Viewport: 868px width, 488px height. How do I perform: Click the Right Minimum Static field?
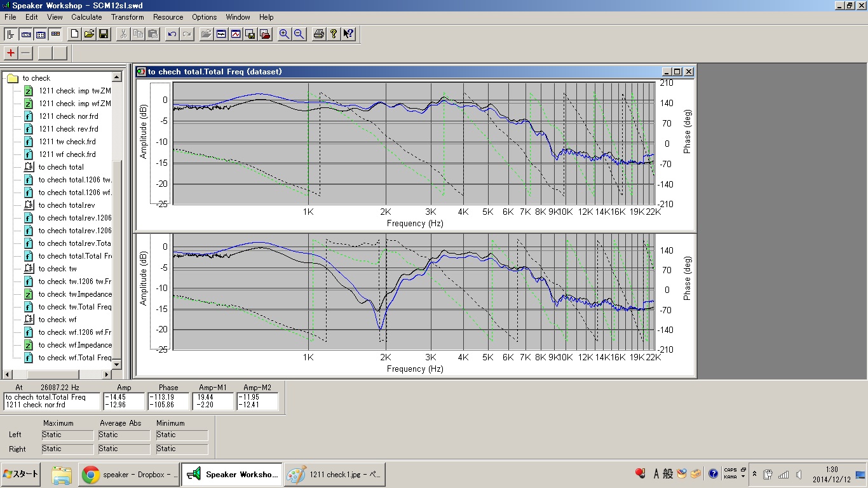tap(182, 449)
